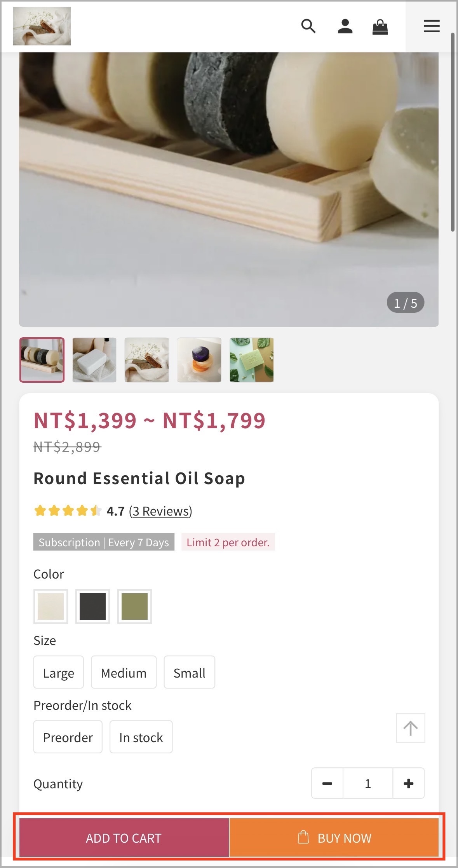458x868 pixels.
Task: Open the 3 Reviews link
Action: (x=160, y=511)
